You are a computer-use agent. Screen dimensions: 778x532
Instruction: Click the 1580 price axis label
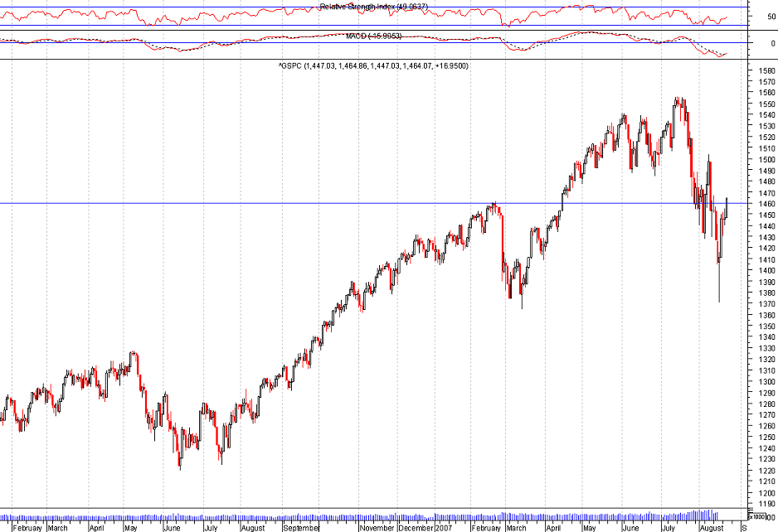(767, 70)
